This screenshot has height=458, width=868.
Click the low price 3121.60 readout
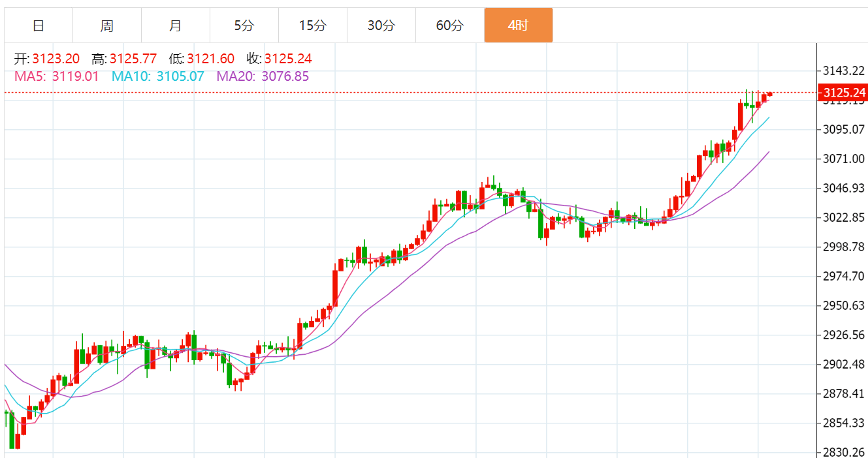pos(210,59)
